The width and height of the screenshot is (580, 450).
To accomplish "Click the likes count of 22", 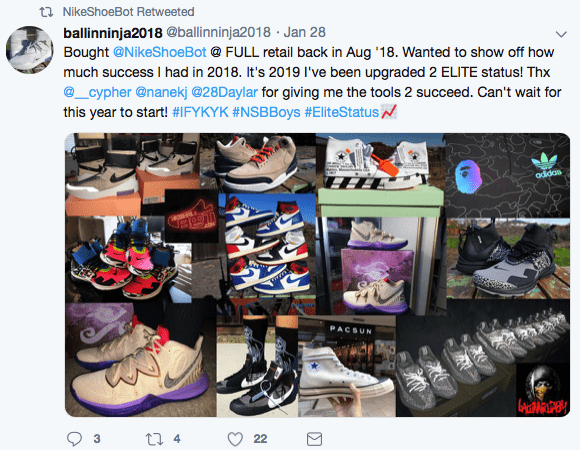I will [x=260, y=439].
